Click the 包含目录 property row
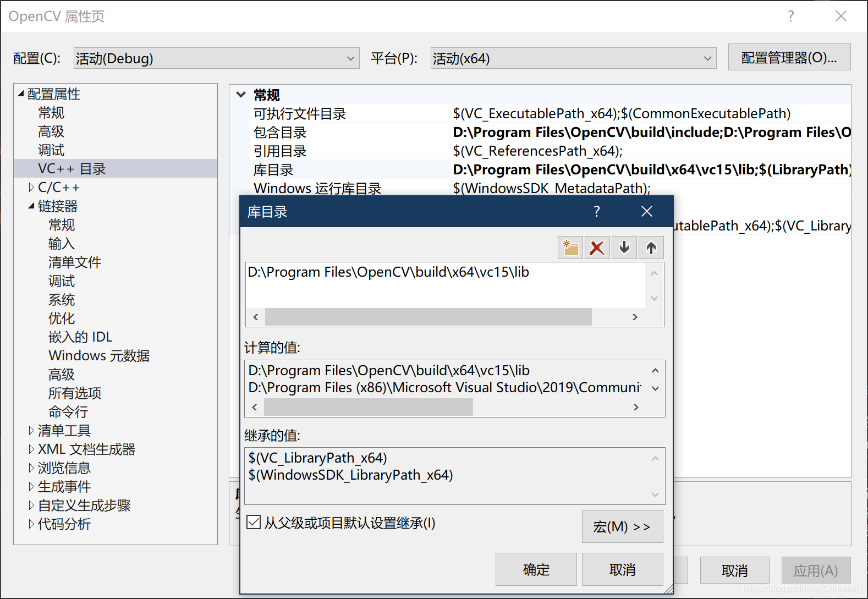Screen dimensions: 868x599 [x=551, y=133]
